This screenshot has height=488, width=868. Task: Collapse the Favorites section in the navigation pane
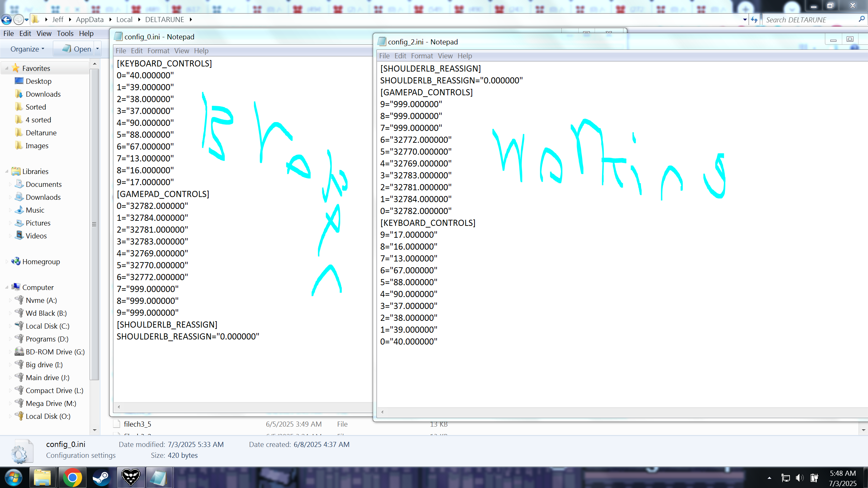click(6, 68)
